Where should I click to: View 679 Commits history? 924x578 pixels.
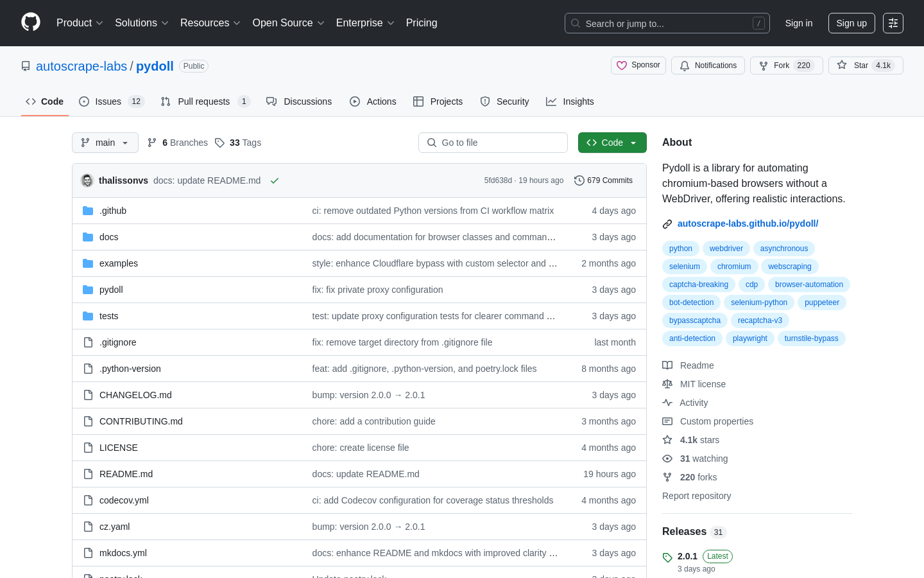(x=603, y=180)
